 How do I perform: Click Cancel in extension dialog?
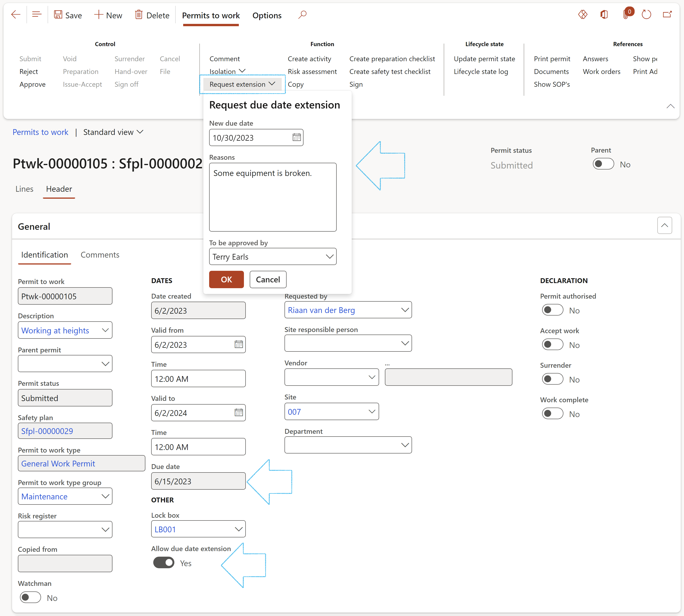[268, 279]
